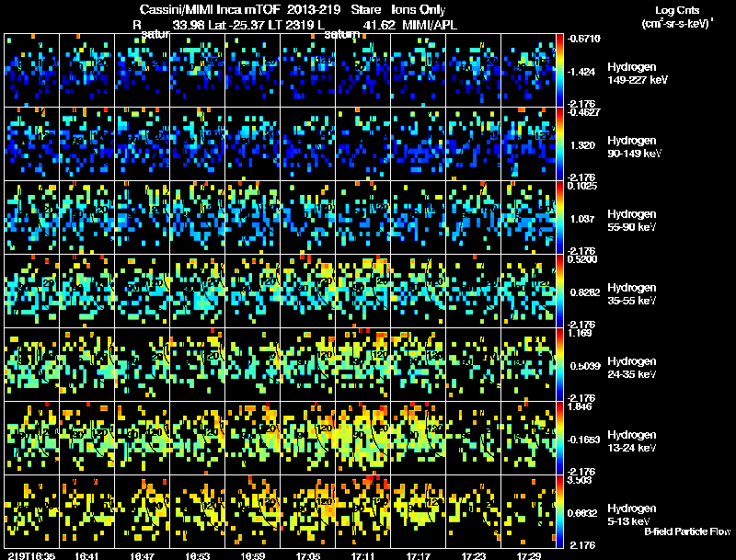
Task: Click the 'Hydrogen 24-35 keV' row label
Action: click(x=632, y=368)
